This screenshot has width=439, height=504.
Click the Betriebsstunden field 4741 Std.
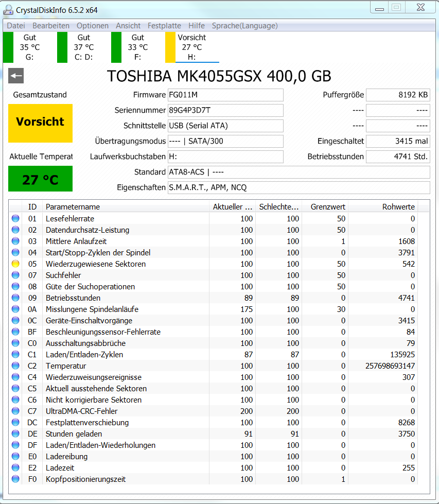pos(398,157)
